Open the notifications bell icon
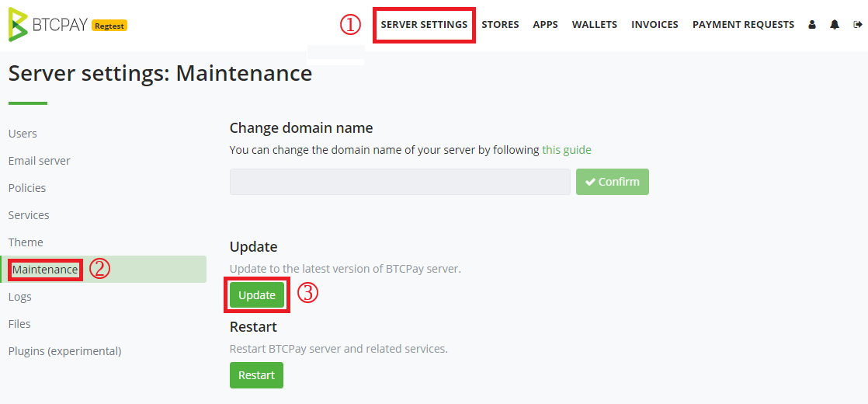This screenshot has width=868, height=404. point(835,24)
